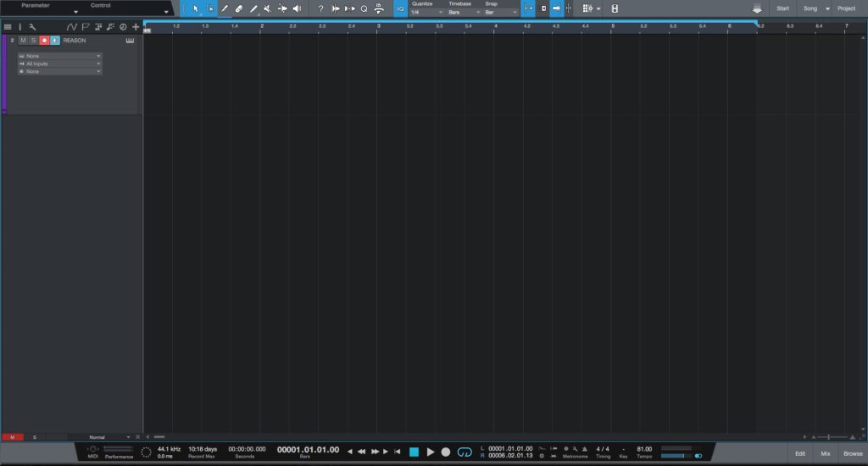Viewport: 868px width, 466px height.
Task: Click the Metronome label
Action: point(576,457)
